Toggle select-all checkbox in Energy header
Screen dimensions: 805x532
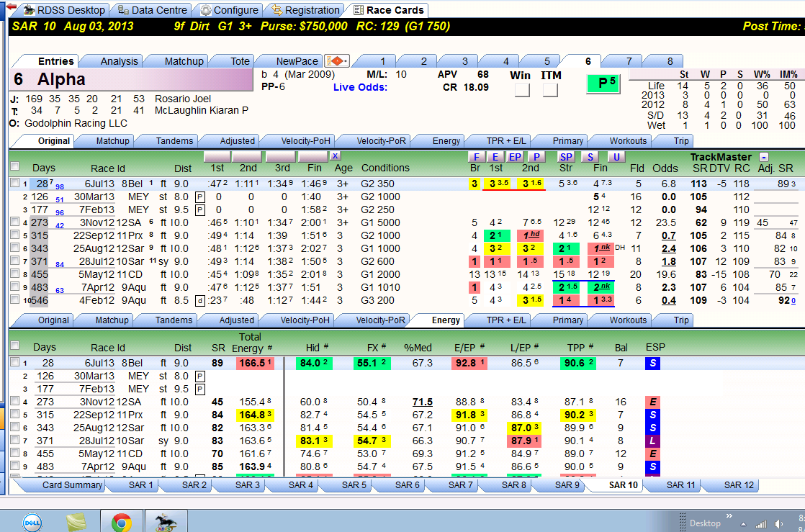15,346
